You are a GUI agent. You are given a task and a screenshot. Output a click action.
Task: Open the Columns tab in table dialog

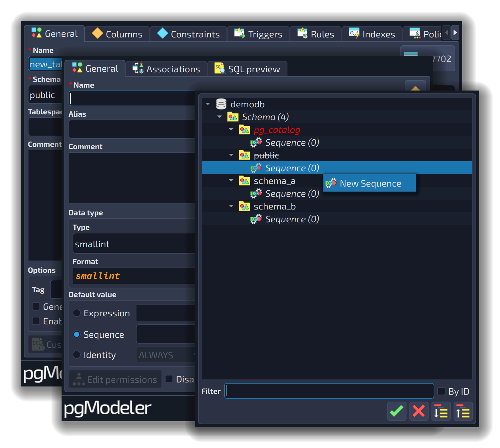pyautogui.click(x=117, y=34)
